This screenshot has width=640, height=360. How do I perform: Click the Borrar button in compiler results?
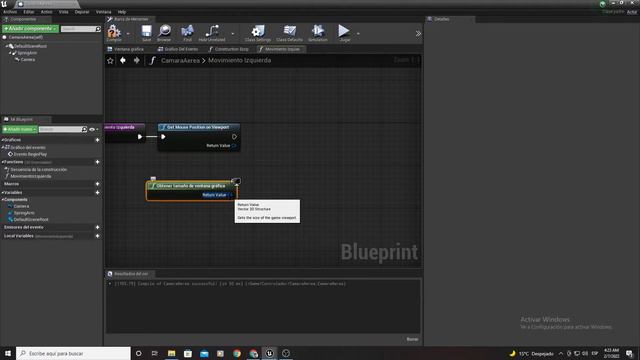(412, 339)
